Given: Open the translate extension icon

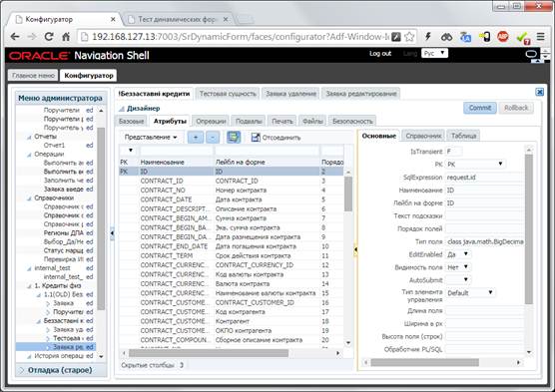Looking at the screenshot, I should pos(465,37).
